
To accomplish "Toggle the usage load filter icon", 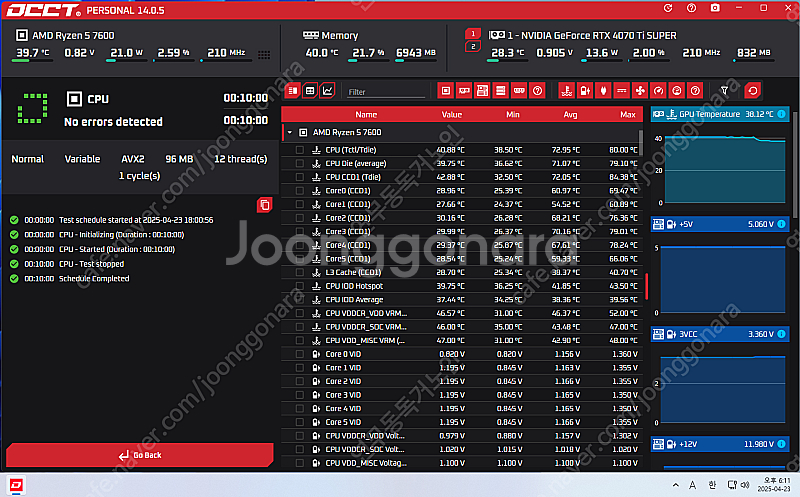I will tap(677, 91).
